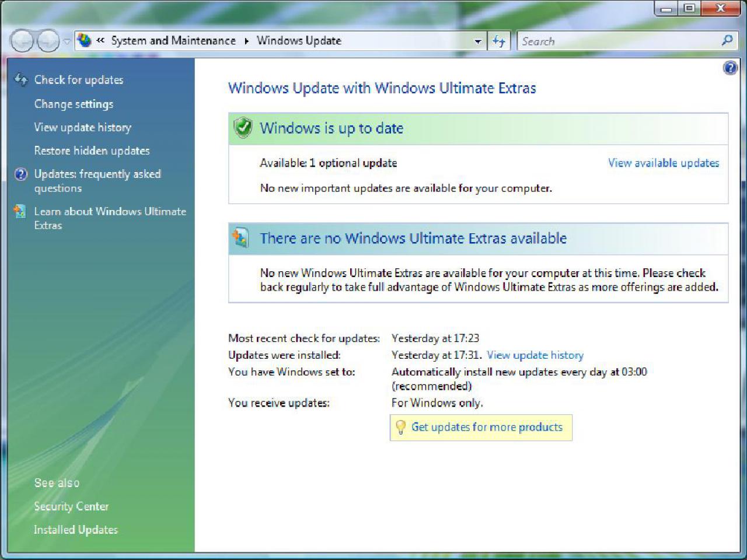The height and width of the screenshot is (560, 747).
Task: Click the Refresh button beside address bar
Action: tap(499, 41)
